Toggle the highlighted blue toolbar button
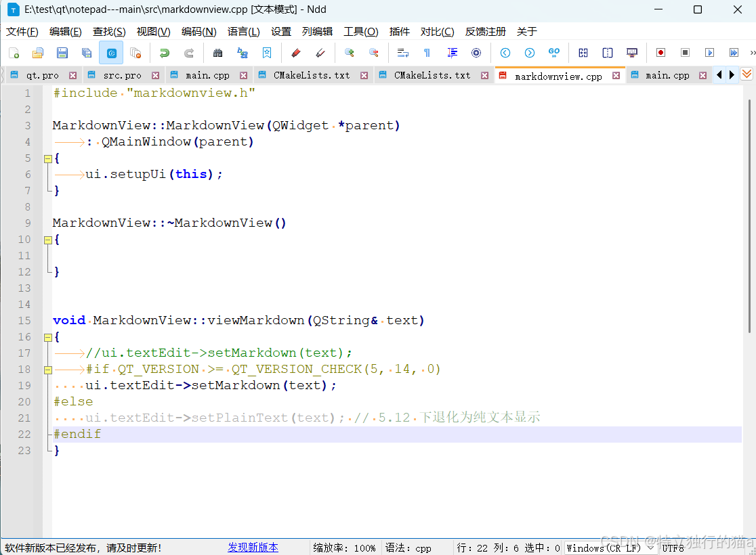756x555 pixels. pyautogui.click(x=111, y=53)
